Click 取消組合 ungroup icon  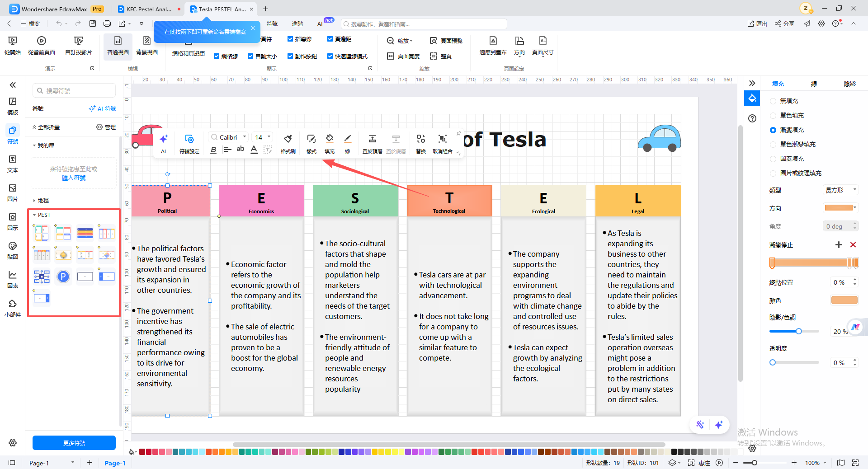[x=442, y=144]
